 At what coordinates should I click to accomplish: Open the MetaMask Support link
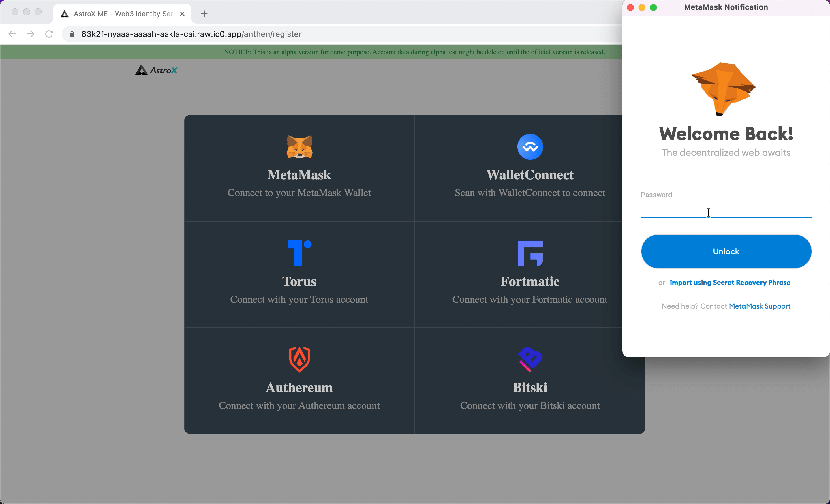[759, 306]
